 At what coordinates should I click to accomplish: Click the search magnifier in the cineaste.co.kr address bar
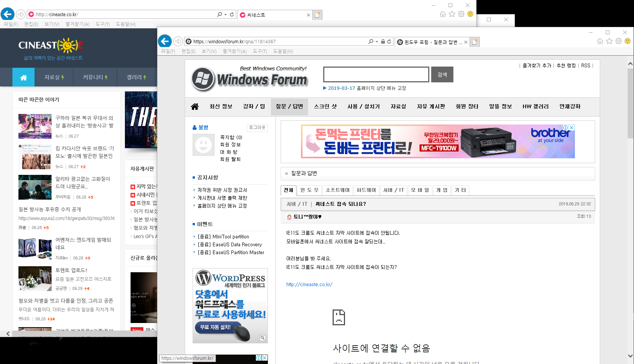coord(220,14)
